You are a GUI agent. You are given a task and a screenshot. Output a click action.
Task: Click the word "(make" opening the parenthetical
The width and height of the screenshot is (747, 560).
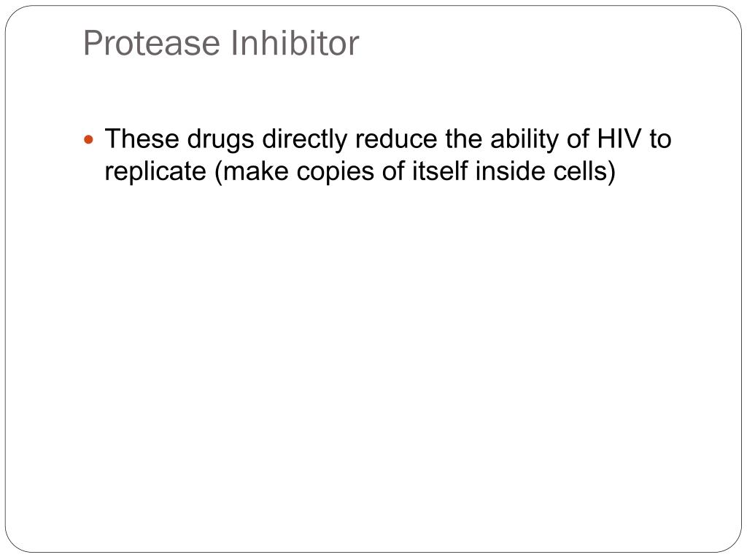pyautogui.click(x=252, y=171)
